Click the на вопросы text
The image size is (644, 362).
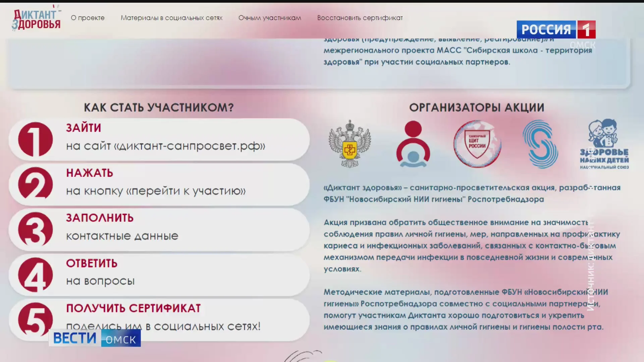[100, 281]
